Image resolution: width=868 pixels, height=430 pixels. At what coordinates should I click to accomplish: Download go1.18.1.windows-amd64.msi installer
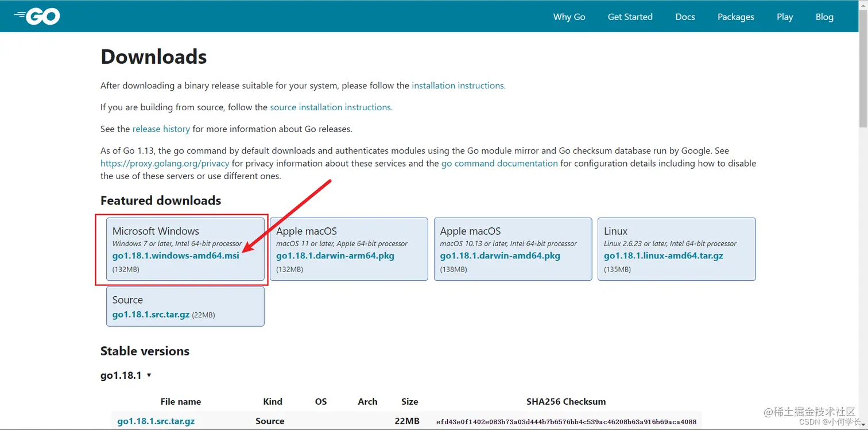(176, 255)
